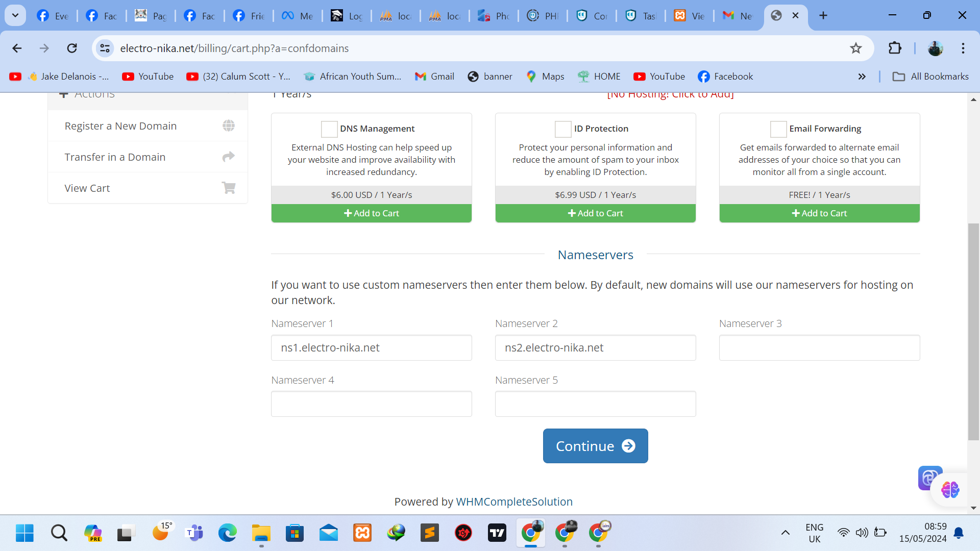Open the Chrome three-dot menu
The height and width of the screenshot is (551, 980).
(x=963, y=48)
